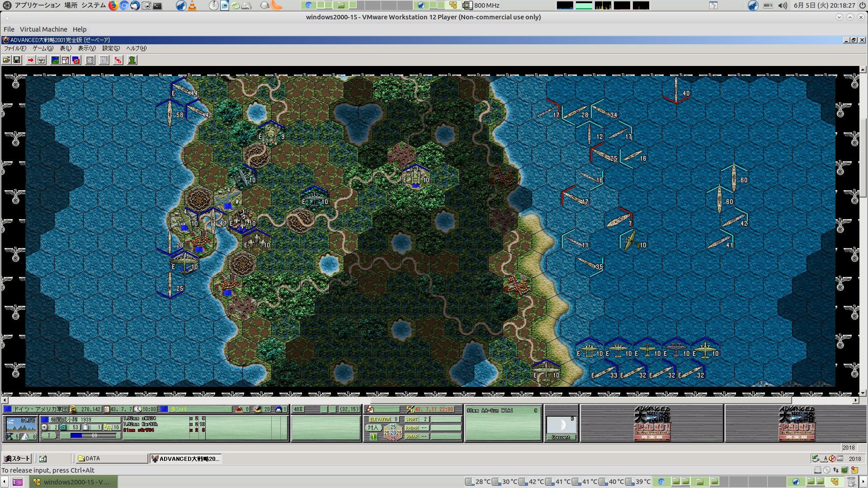Open the ゲーム(G) menu
The image size is (868, 488).
click(42, 48)
